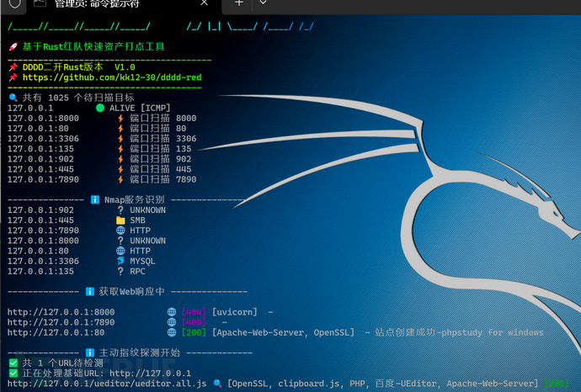
Task: Click the magnifier icon after ueditor.all.js
Action: coord(217,384)
